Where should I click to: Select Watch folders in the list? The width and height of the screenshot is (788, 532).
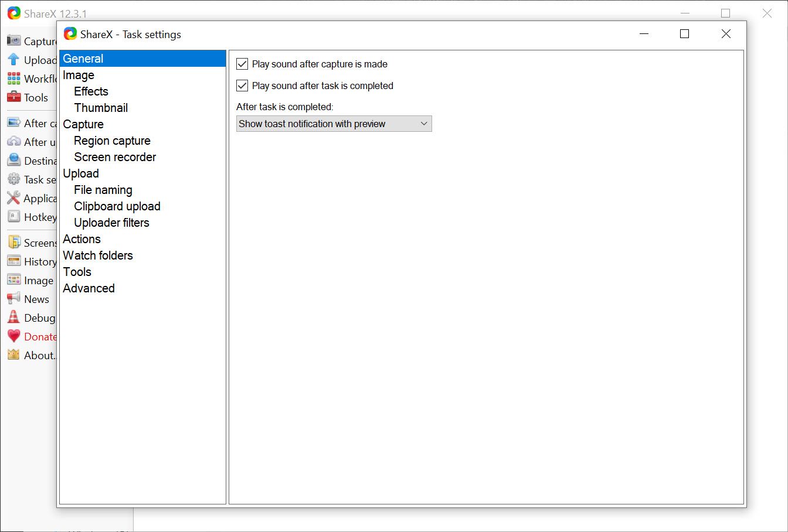(98, 255)
